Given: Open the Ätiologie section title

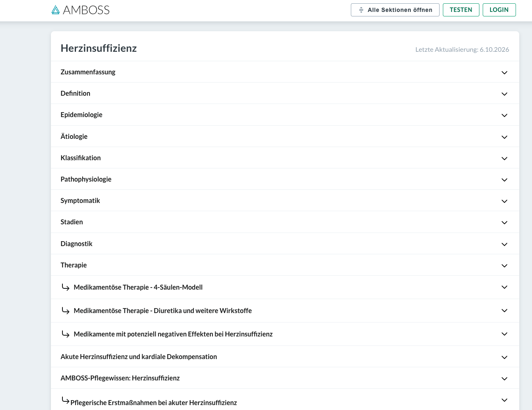Looking at the screenshot, I should click(74, 136).
